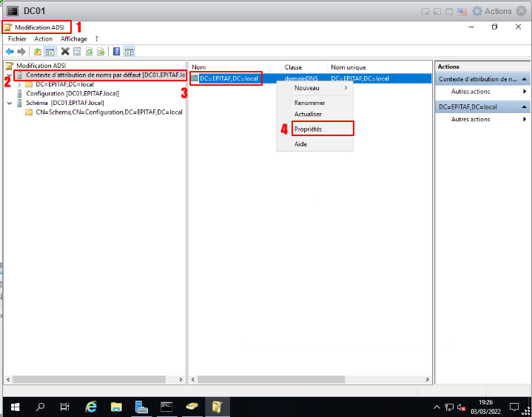This screenshot has height=417, width=532.
Task: Select Configuration [DC01.EPITAF.local] in tree
Action: click(x=72, y=94)
